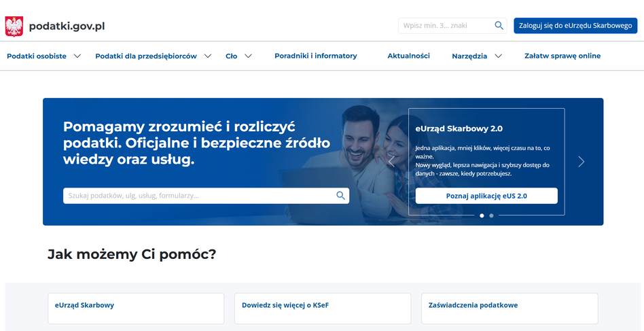The image size is (644, 331).
Task: Go to previous banner slide arrow
Action: (391, 162)
